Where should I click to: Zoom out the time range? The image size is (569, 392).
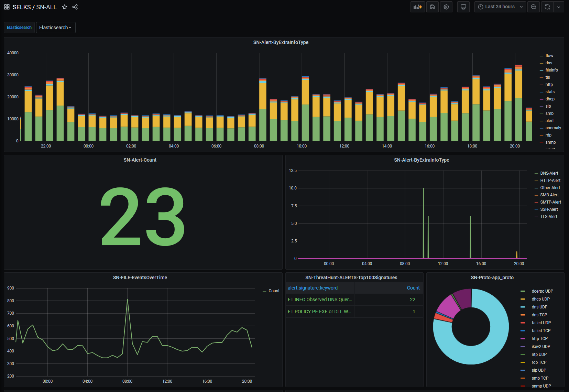(534, 7)
